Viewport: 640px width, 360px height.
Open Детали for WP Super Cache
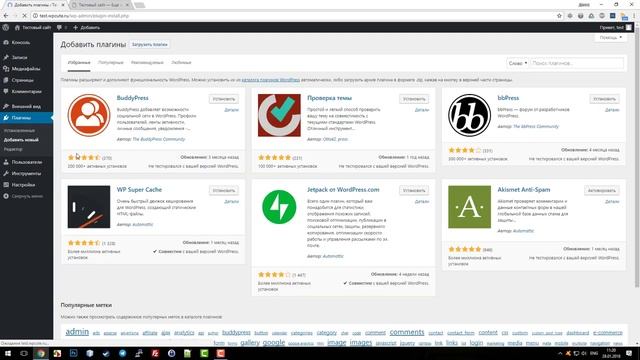coord(231,202)
